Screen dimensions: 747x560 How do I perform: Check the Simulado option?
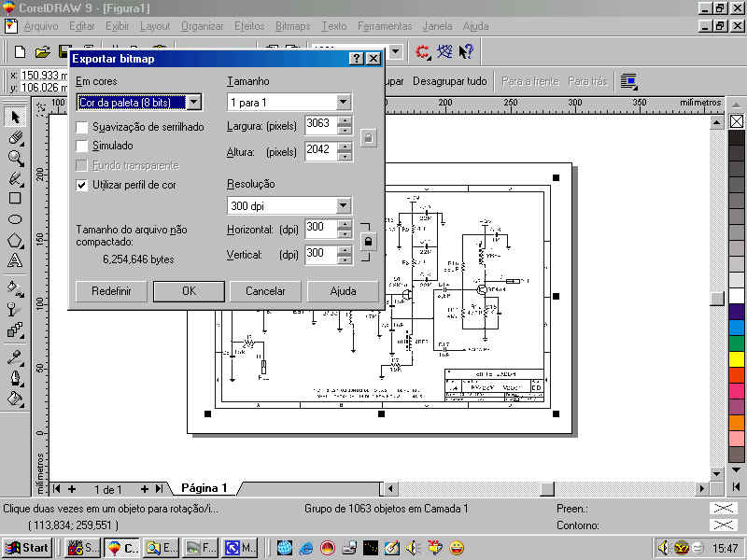tap(83, 147)
